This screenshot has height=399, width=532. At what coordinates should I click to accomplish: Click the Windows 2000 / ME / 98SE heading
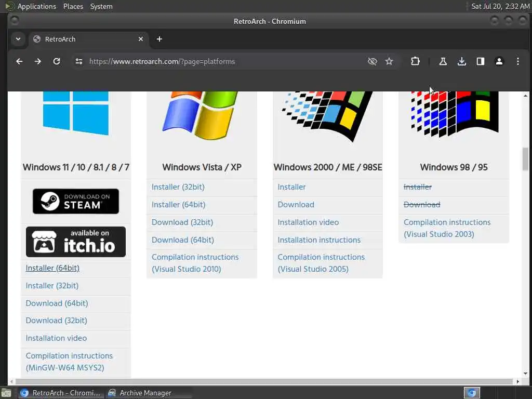[x=328, y=167]
